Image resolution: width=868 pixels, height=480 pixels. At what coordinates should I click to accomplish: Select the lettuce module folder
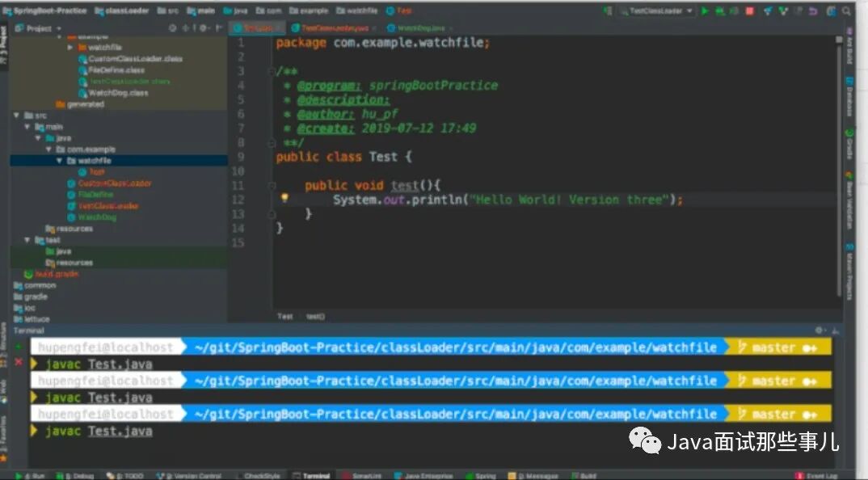point(32,319)
